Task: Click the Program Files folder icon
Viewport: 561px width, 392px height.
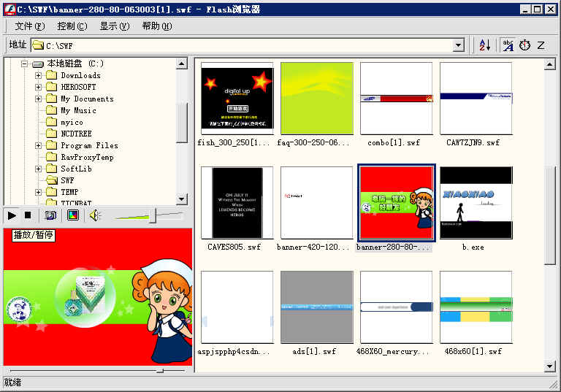Action: (x=52, y=145)
